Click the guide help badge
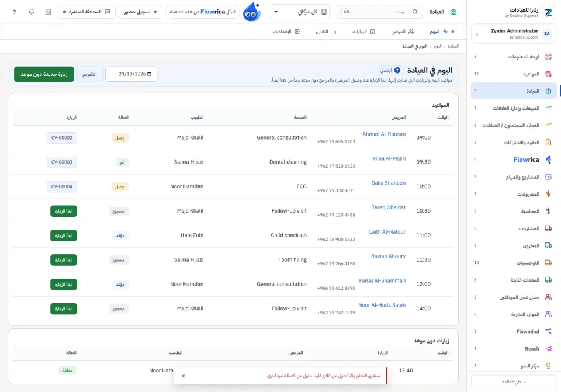The height and width of the screenshot is (392, 561). [390, 70]
